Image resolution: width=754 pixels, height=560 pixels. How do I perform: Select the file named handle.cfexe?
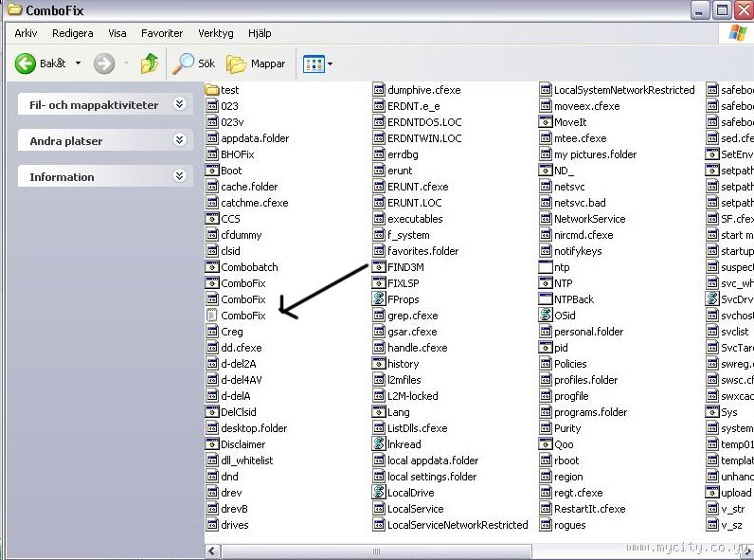pyautogui.click(x=410, y=348)
